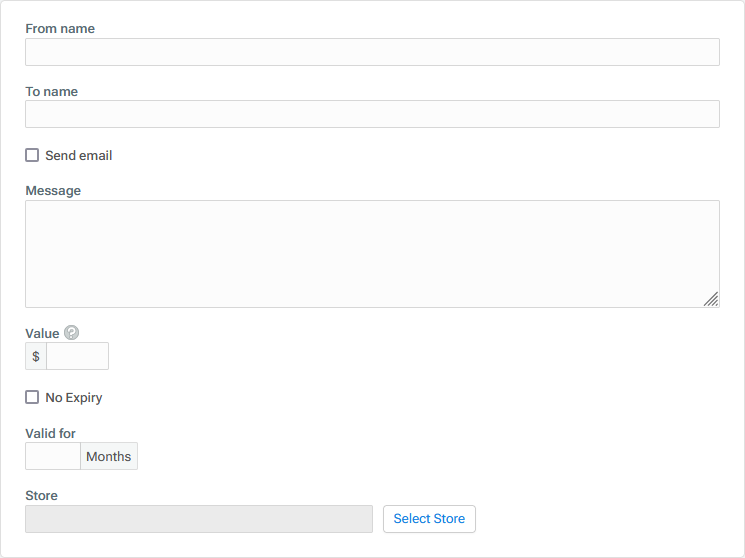The width and height of the screenshot is (745, 558).
Task: Click the greyed-out Store field
Action: [x=199, y=519]
